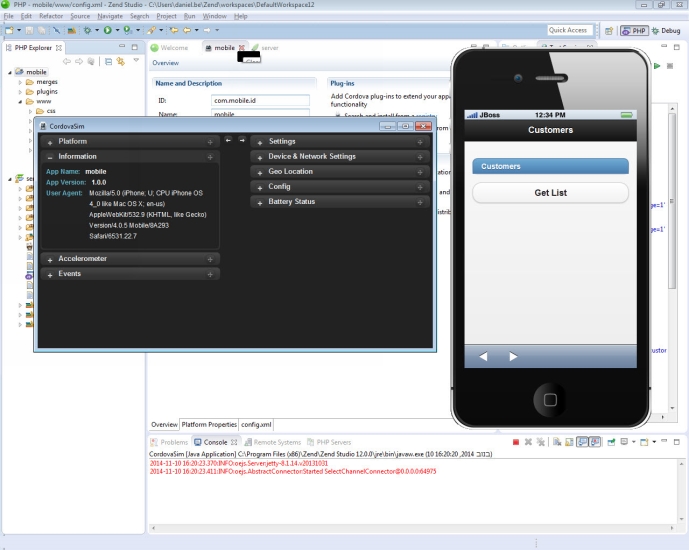Switch to the PHP Servers tab
This screenshot has height=550, width=689.
click(329, 442)
